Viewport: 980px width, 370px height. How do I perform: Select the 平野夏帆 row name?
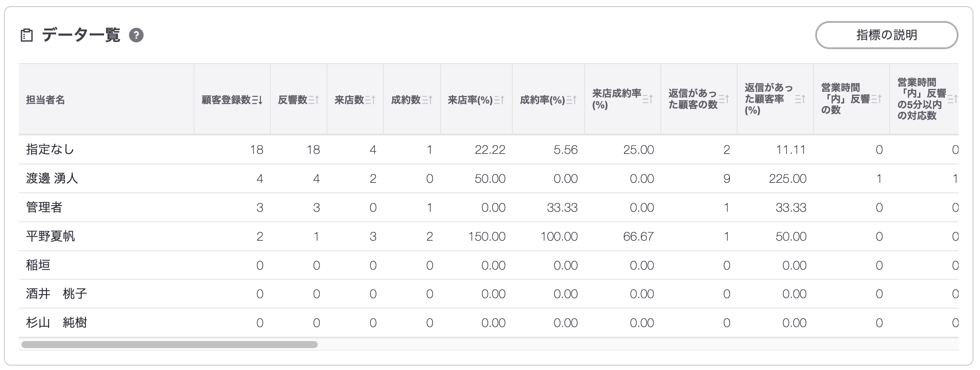(x=50, y=236)
